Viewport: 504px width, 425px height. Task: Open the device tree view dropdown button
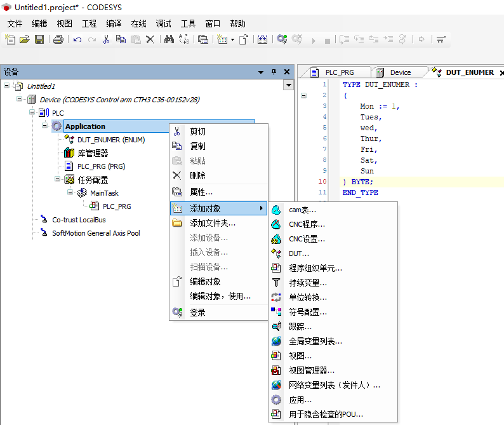[x=289, y=85]
